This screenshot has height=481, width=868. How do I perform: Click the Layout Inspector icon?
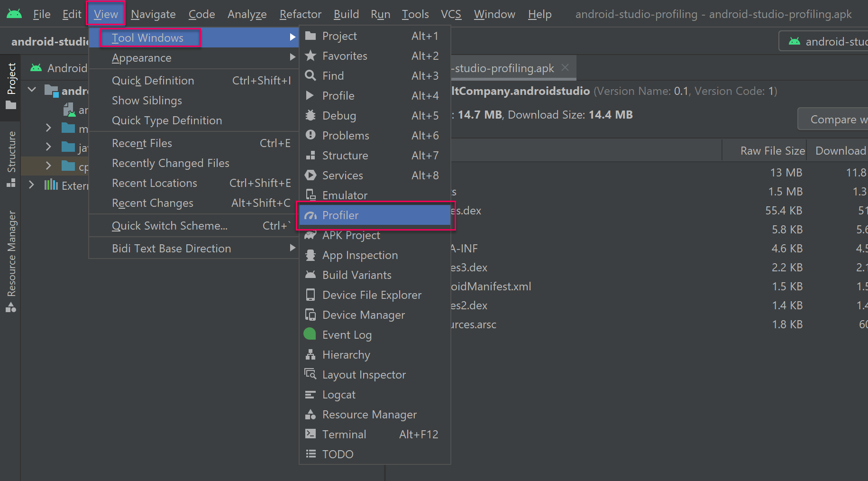pyautogui.click(x=311, y=375)
